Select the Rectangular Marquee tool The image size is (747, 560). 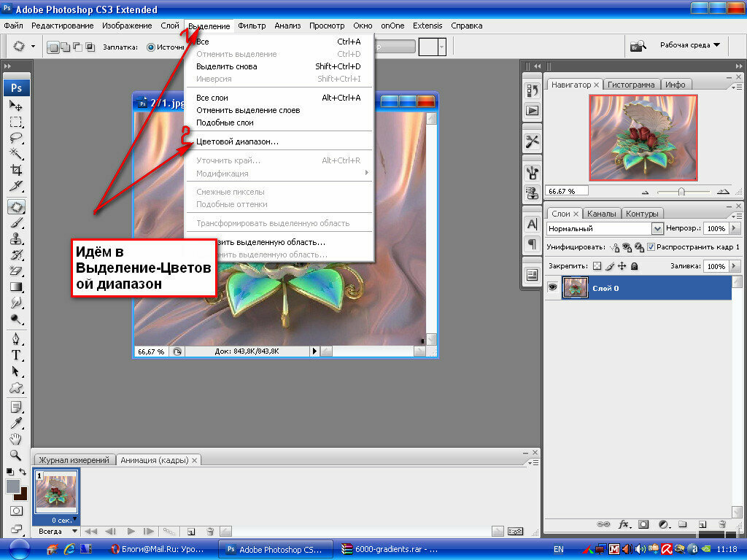click(x=16, y=122)
